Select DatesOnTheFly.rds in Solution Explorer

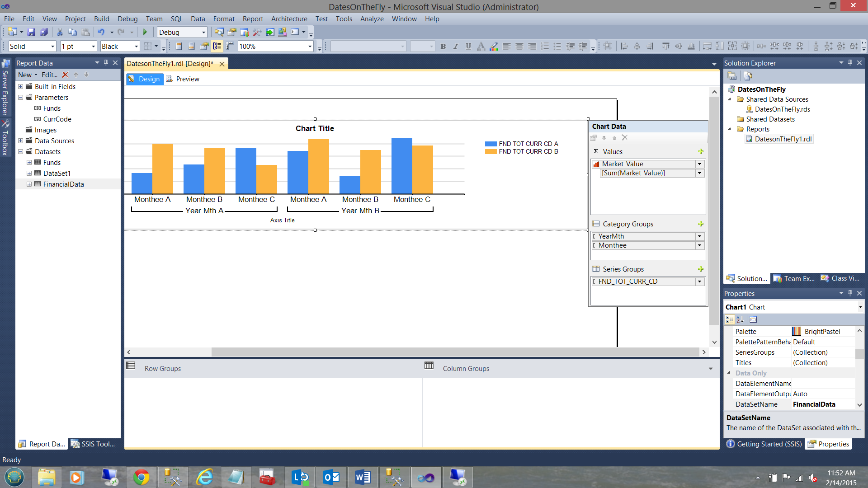(x=782, y=109)
